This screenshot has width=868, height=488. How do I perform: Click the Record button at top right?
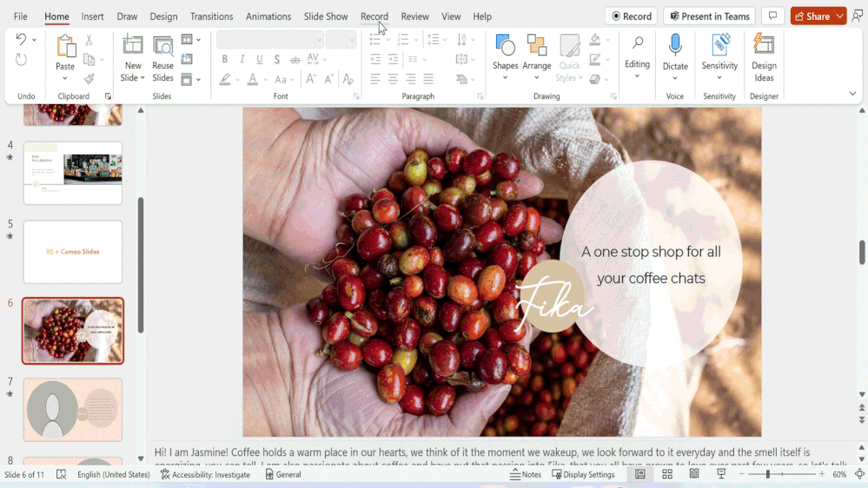coord(631,16)
